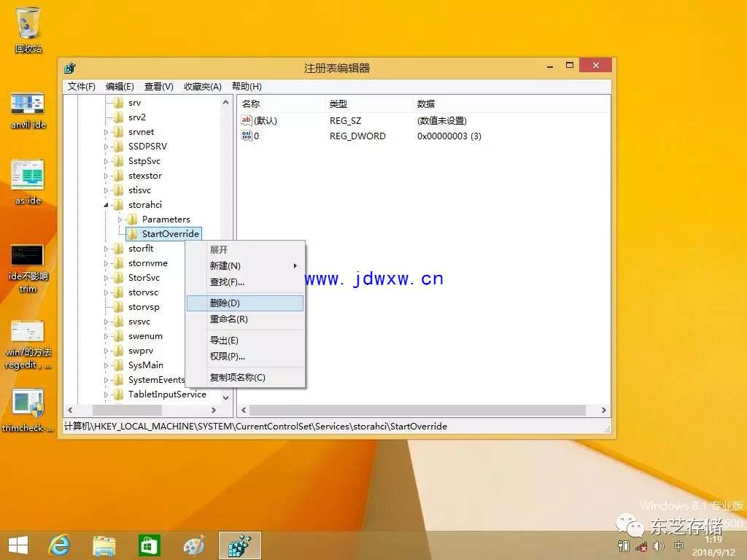747x560 pixels.
Task: Click the srv2 folder icon
Action: pyautogui.click(x=119, y=117)
